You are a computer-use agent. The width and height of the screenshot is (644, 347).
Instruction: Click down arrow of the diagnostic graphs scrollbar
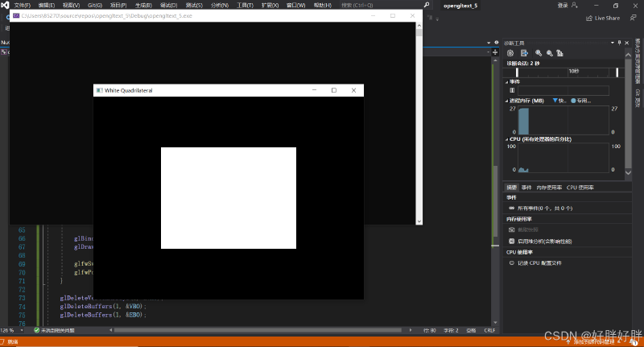click(x=628, y=173)
